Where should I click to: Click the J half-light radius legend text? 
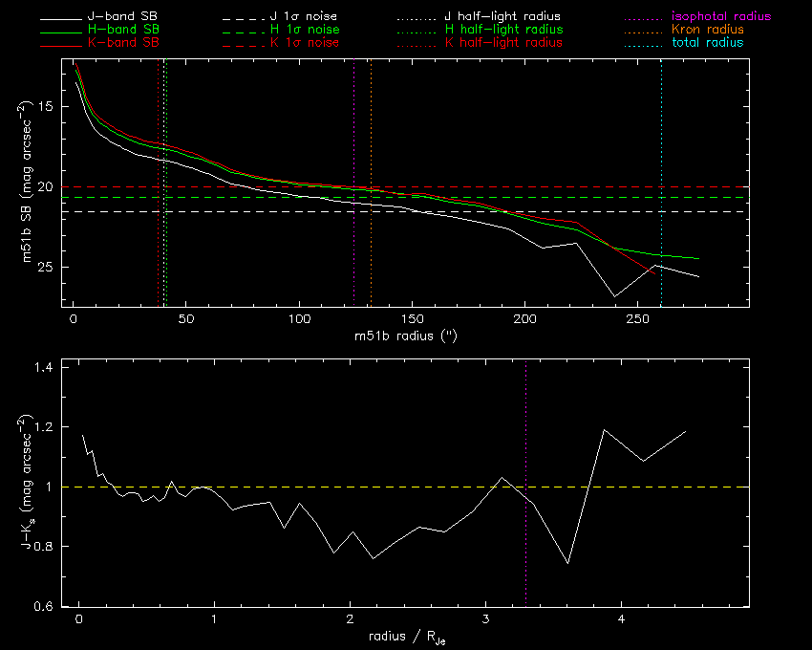(x=502, y=17)
